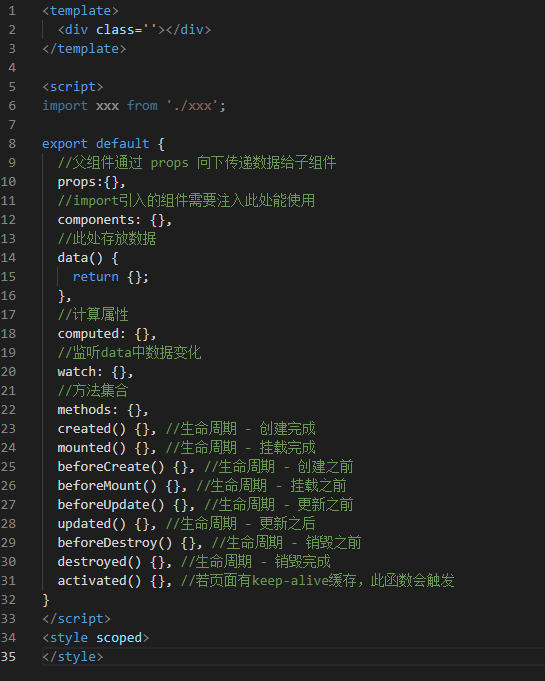Click the 'watch: {},' line
This screenshot has width=545, height=681.
pos(95,372)
